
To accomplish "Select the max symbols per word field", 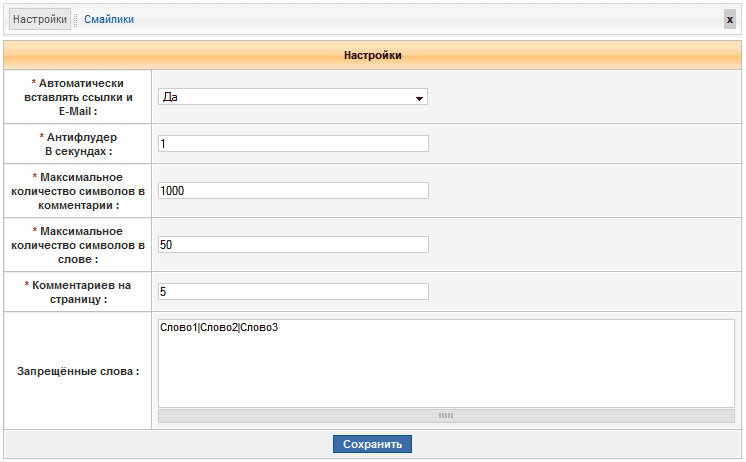I will pos(293,245).
